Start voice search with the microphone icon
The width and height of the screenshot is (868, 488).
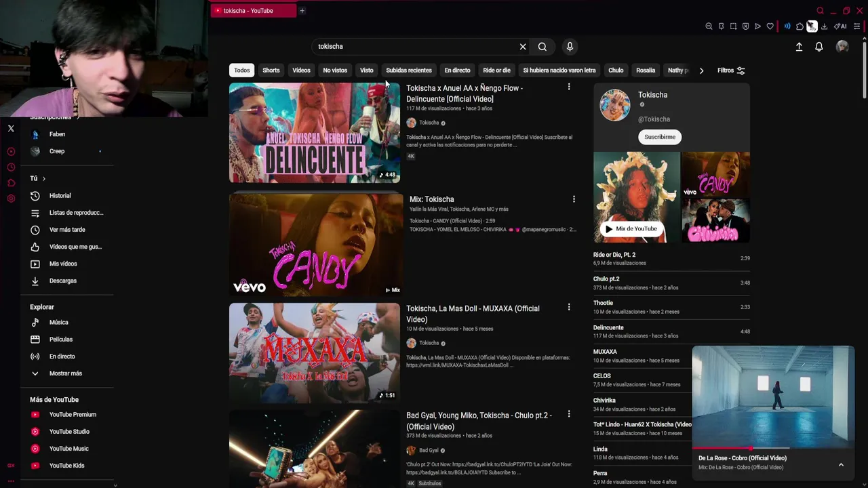click(570, 47)
